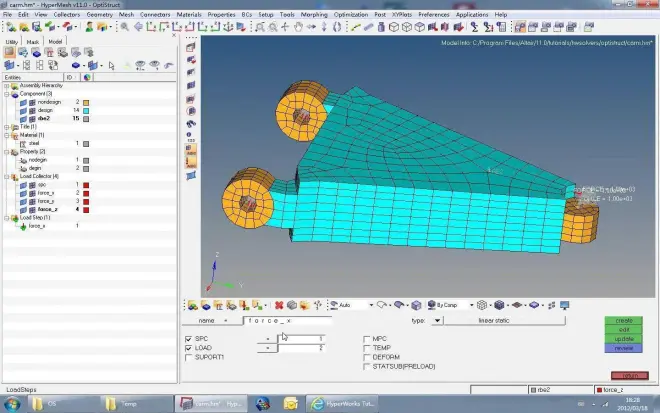Image resolution: width=660 pixels, height=413 pixels.
Task: Click the cyan color swatch for design component
Action: point(87,110)
